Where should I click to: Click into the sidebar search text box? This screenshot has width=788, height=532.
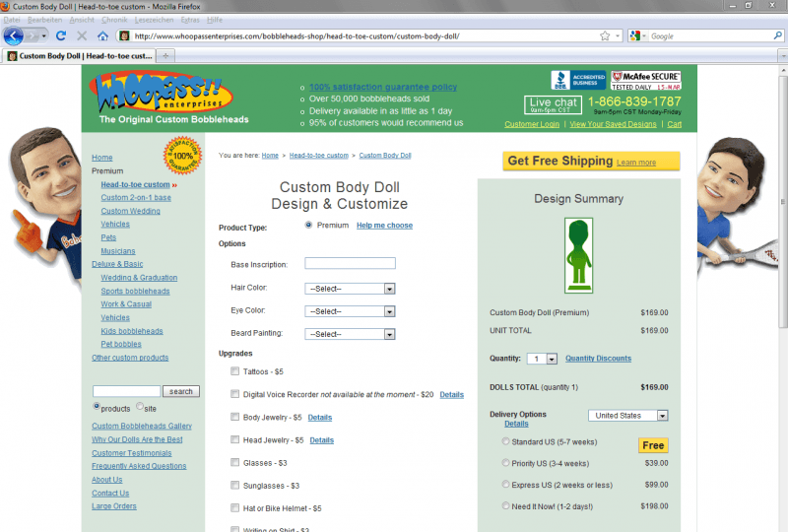click(127, 391)
